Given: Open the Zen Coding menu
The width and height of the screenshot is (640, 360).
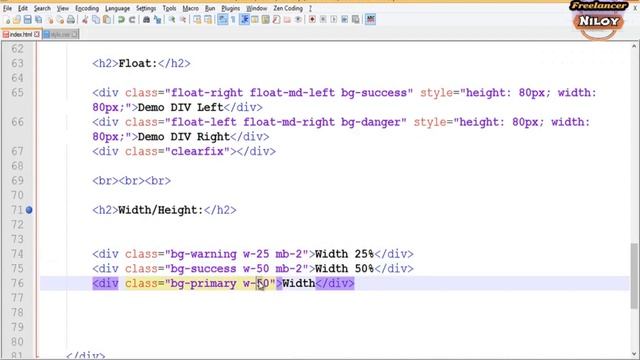Looking at the screenshot, I should click(288, 8).
